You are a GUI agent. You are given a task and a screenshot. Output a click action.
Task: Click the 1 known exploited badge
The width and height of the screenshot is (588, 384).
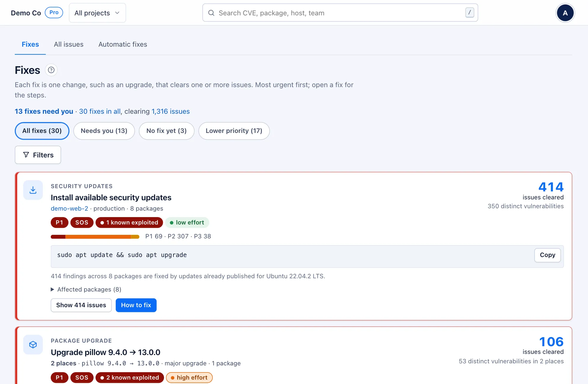pos(129,222)
